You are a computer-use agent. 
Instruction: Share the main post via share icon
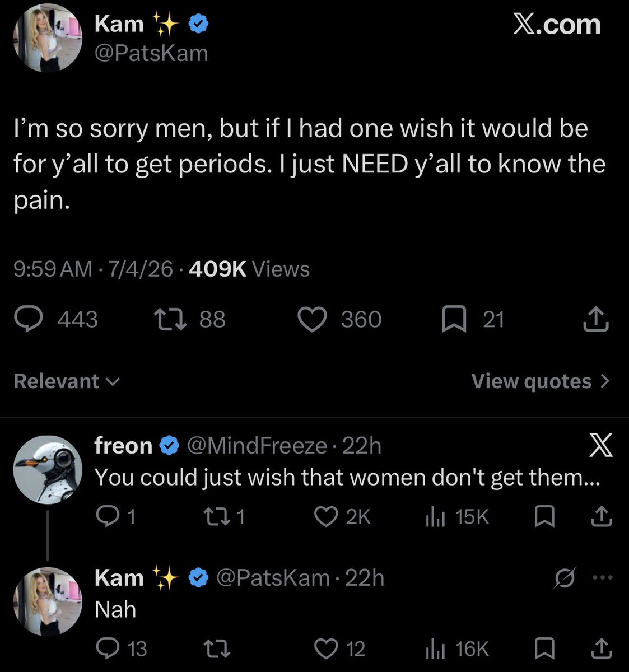click(x=596, y=319)
